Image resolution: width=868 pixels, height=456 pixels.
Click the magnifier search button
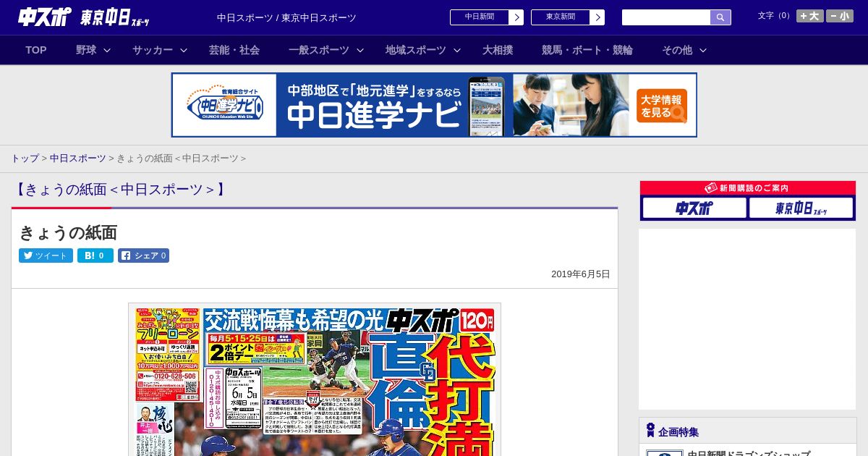click(720, 17)
